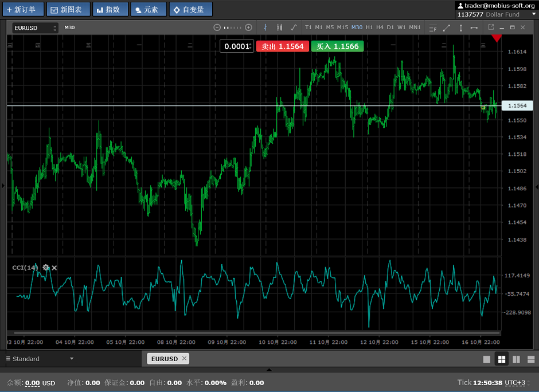Click the balance (余额) 0.00 value
The height and width of the screenshot is (392, 539).
32,383
